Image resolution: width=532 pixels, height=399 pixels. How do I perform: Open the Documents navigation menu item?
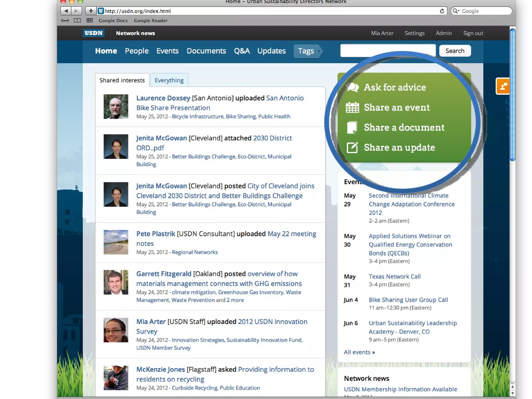(206, 51)
